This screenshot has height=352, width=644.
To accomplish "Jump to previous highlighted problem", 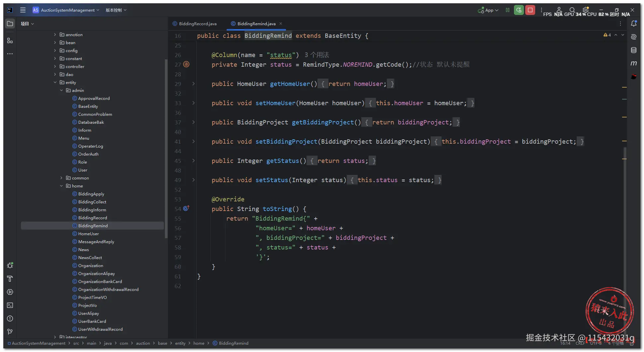I will (616, 35).
